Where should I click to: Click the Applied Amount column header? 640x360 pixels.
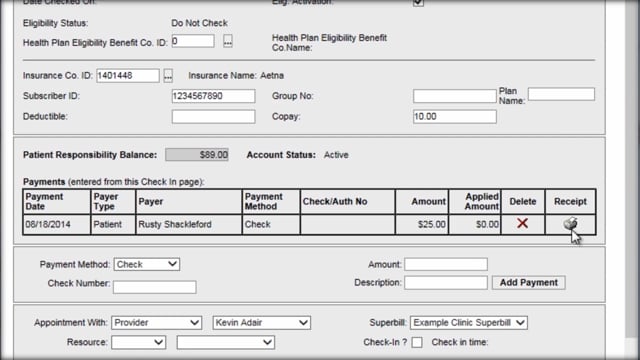click(475, 202)
